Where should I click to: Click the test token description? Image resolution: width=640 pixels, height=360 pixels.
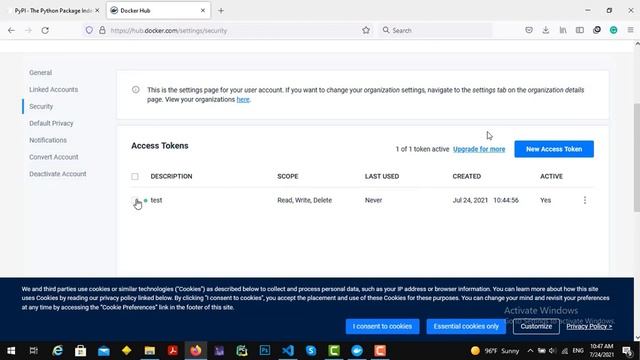click(x=156, y=200)
